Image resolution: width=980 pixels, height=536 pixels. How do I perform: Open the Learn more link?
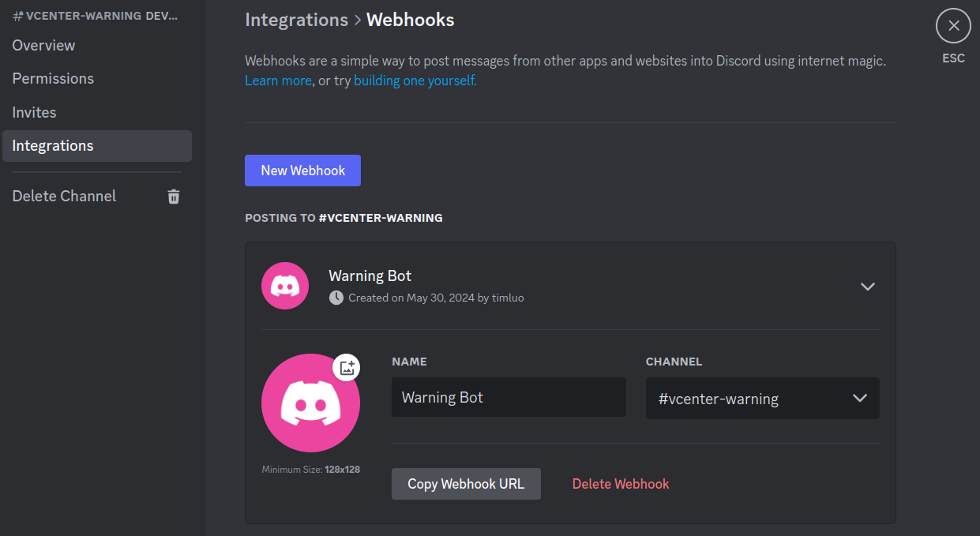[278, 80]
